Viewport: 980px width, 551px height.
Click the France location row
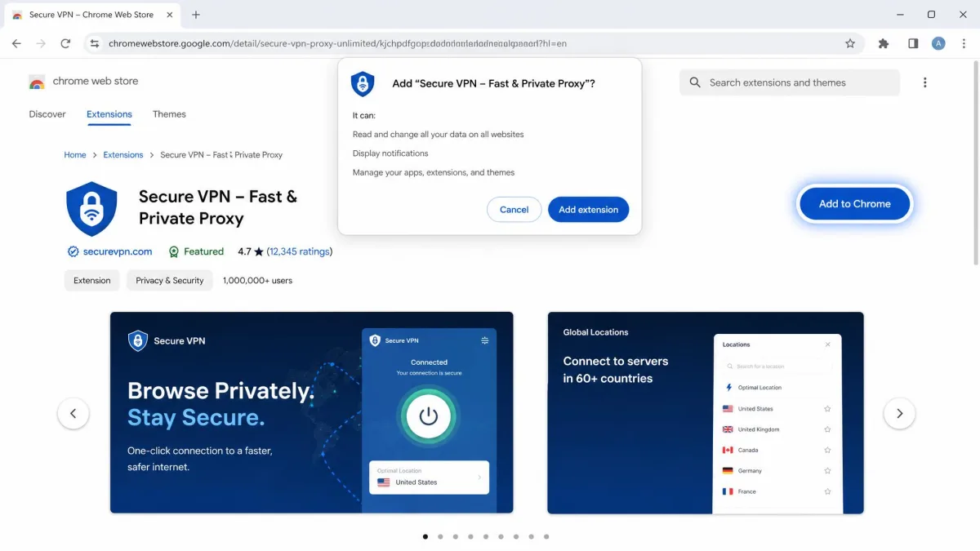pos(777,491)
